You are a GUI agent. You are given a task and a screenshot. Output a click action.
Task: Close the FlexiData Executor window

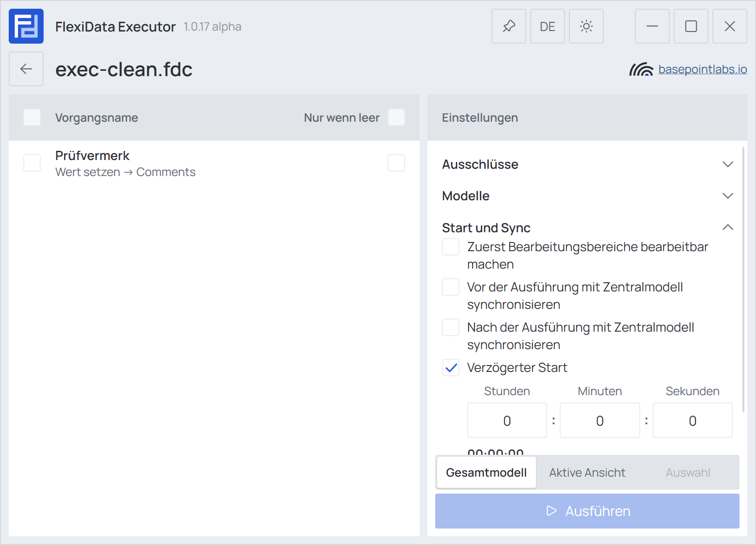[730, 26]
